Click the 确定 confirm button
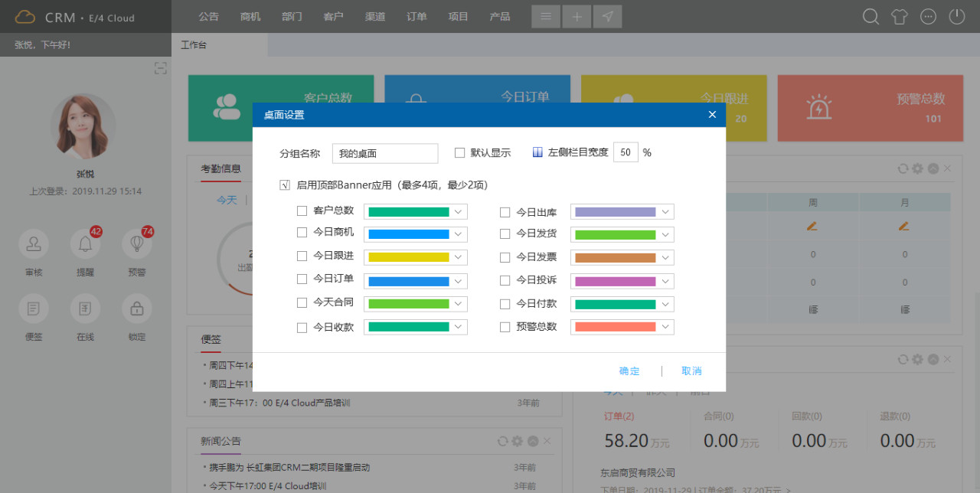The height and width of the screenshot is (493, 980). 629,371
